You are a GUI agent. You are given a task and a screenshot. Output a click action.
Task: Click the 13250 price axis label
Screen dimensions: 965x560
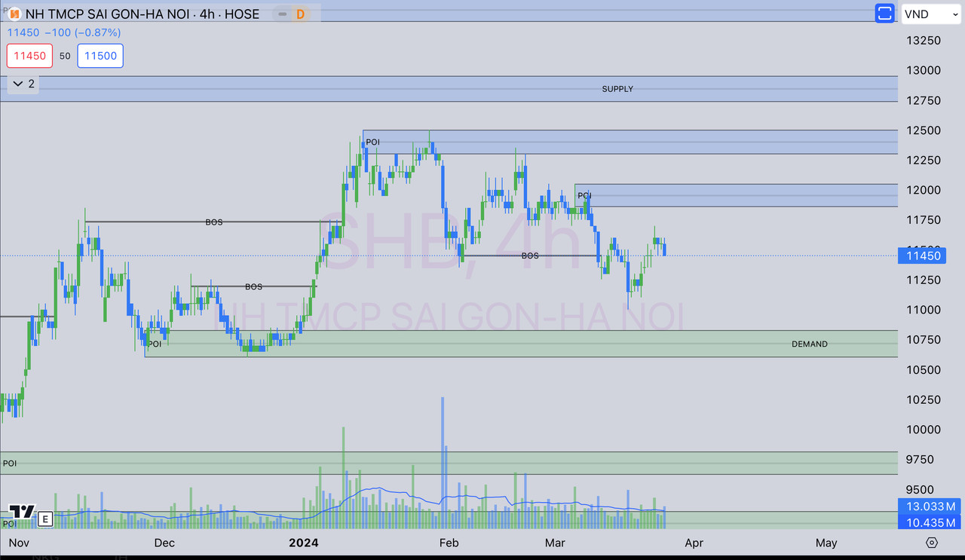pos(922,40)
